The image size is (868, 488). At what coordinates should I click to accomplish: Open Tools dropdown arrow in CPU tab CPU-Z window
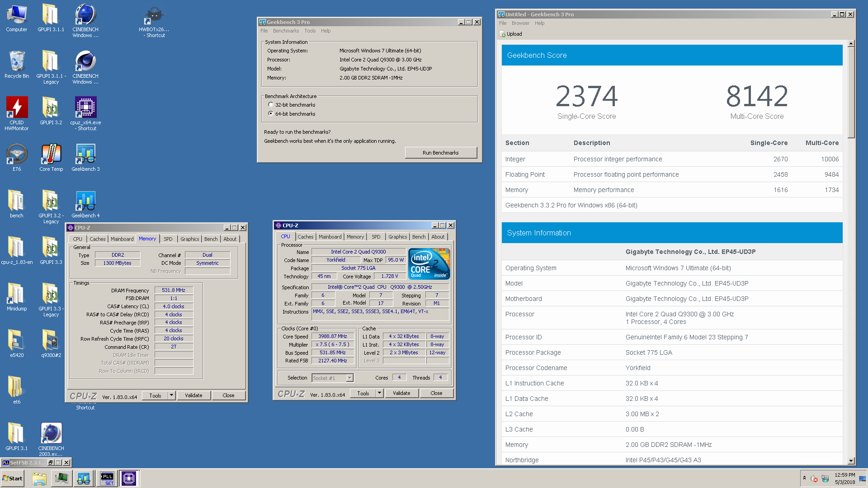(x=380, y=393)
